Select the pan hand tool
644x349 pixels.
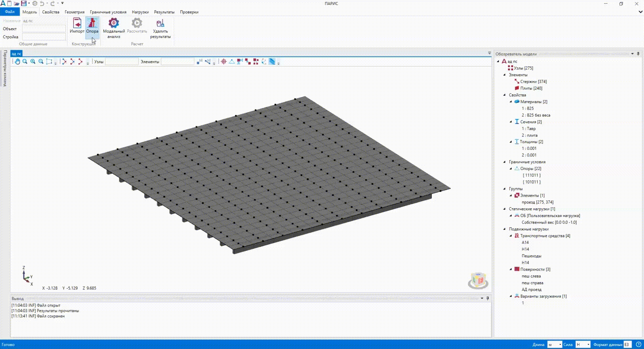click(17, 61)
